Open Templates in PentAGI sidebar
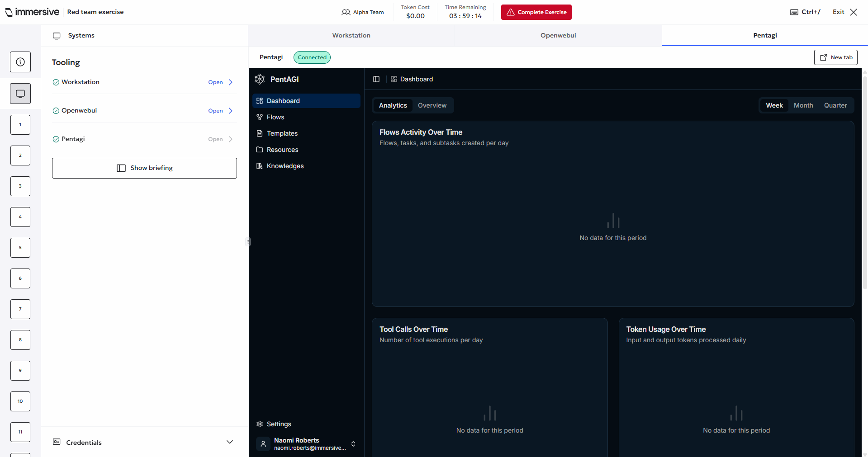This screenshot has width=868, height=457. click(x=306, y=133)
